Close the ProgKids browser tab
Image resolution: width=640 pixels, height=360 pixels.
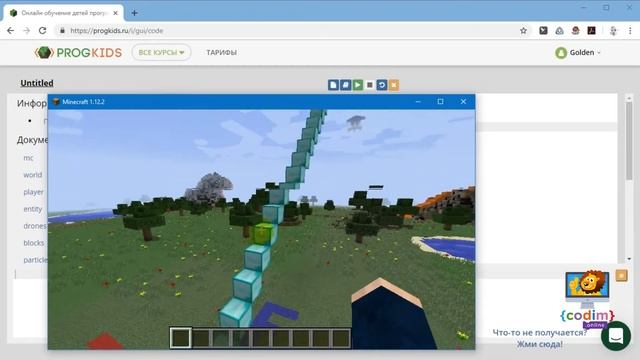coord(116,13)
